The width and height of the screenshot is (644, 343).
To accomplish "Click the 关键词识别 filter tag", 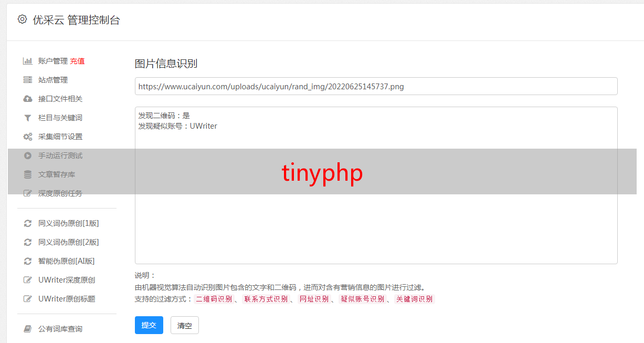I will point(415,299).
